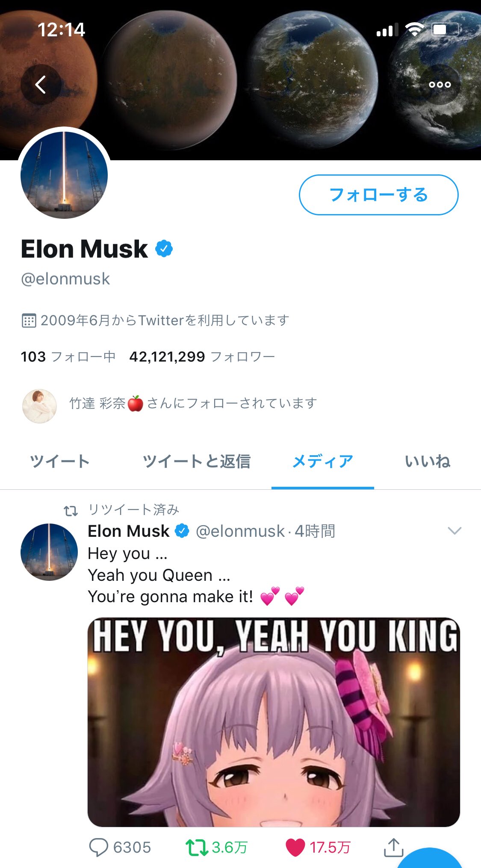Screen dimensions: 481x868
Task: Open the いいね likes tab
Action: click(x=428, y=461)
